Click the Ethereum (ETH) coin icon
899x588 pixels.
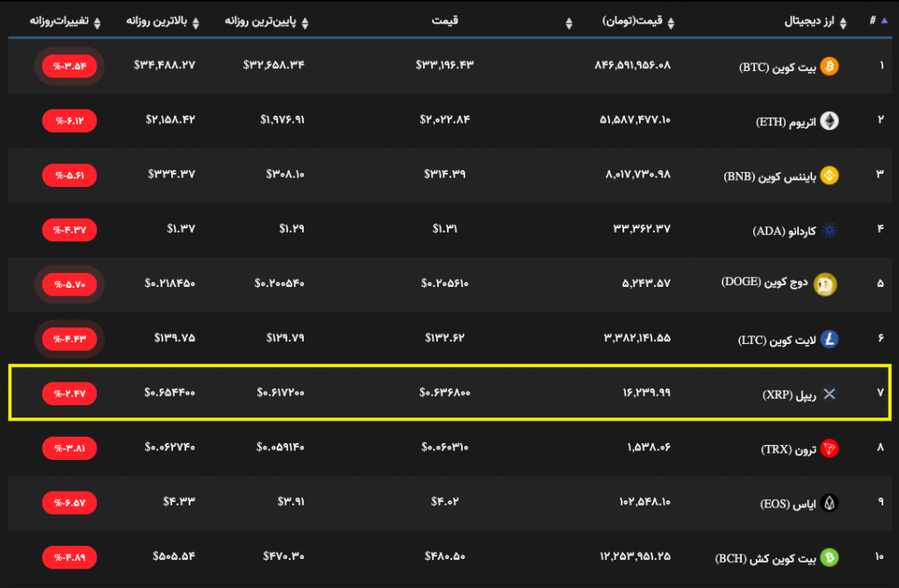(829, 121)
